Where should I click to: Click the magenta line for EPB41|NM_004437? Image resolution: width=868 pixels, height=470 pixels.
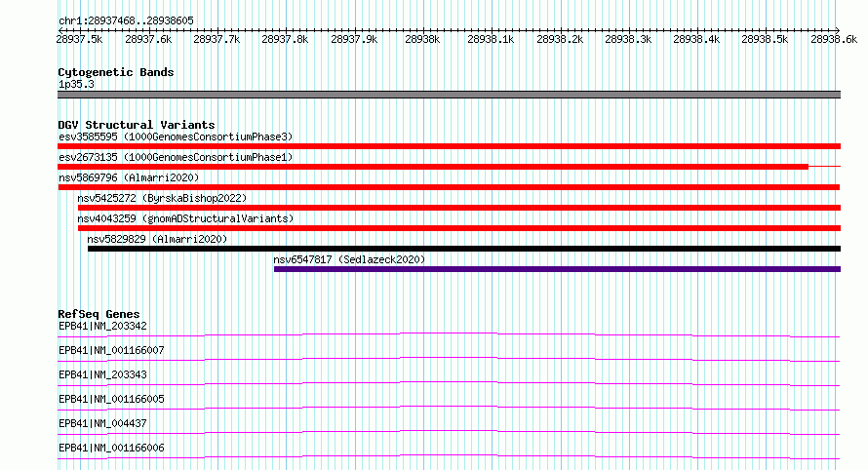[x=449, y=432]
